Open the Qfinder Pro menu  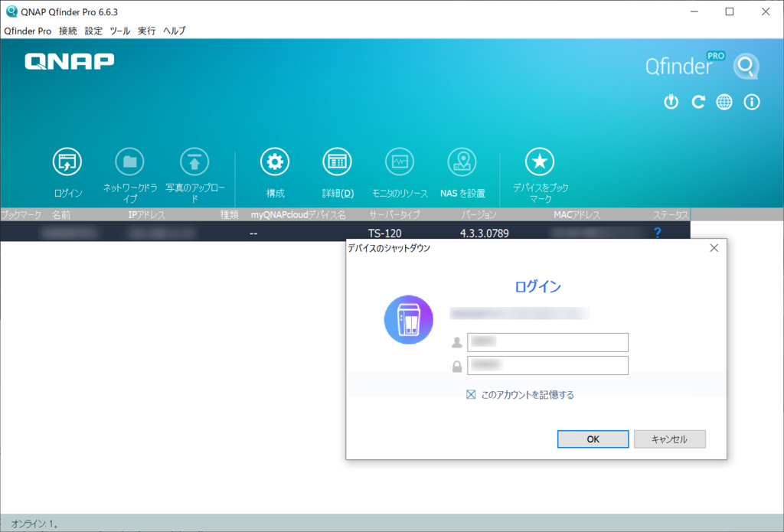28,31
